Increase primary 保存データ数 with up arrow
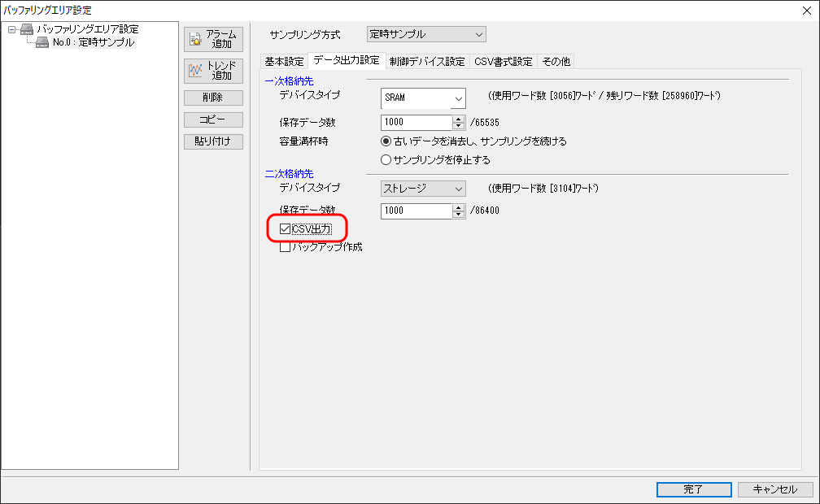The image size is (820, 504). point(458,119)
